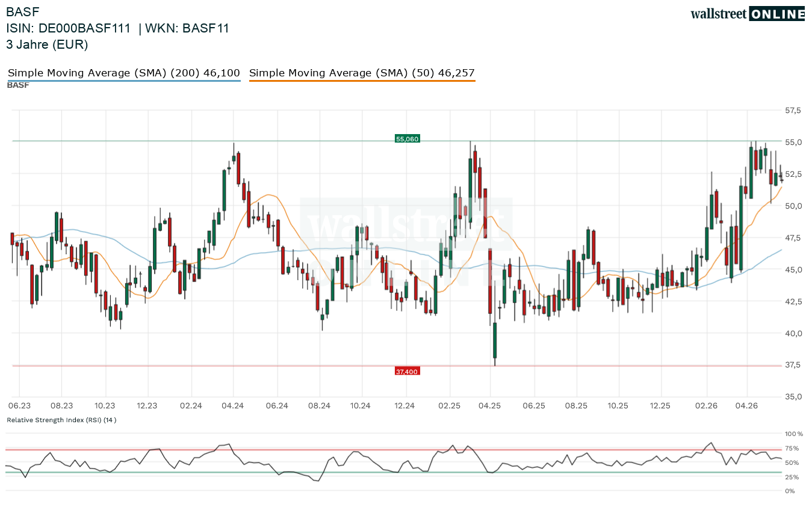Click the 12.24 date axis label

404,406
